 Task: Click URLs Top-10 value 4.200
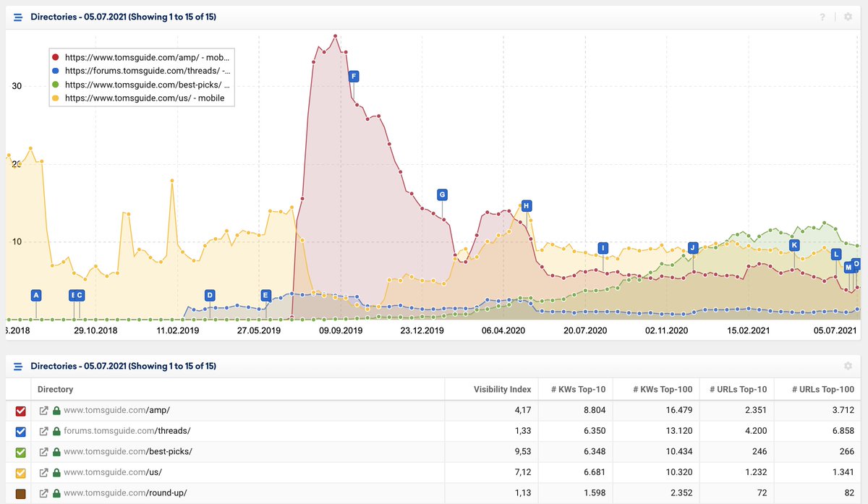pos(754,431)
